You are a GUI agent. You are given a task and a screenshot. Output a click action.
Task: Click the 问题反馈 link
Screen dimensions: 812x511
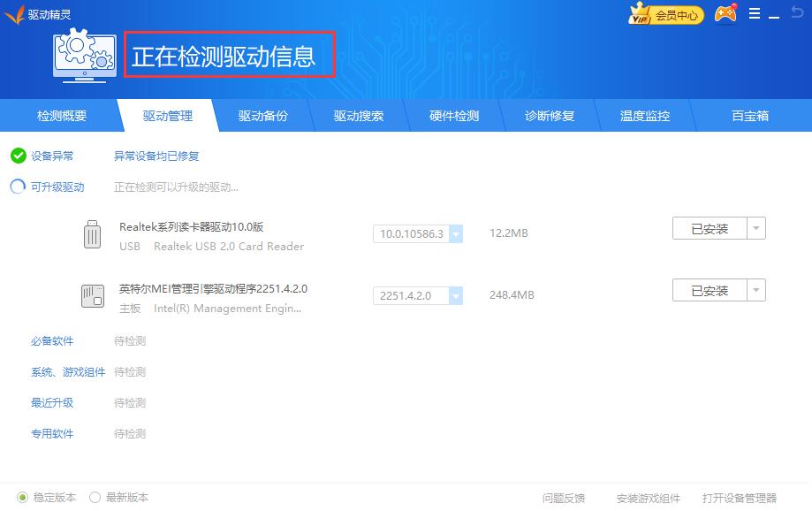563,498
